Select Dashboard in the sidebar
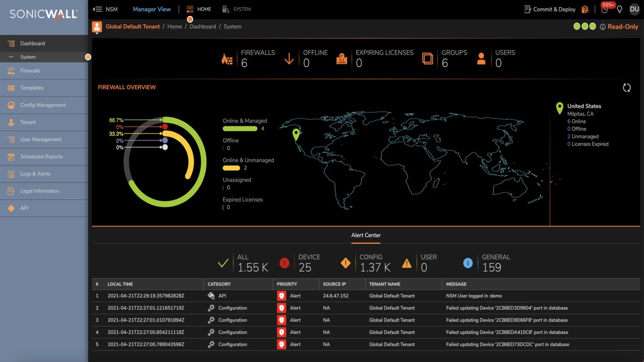The height and width of the screenshot is (362, 644). coord(44,44)
